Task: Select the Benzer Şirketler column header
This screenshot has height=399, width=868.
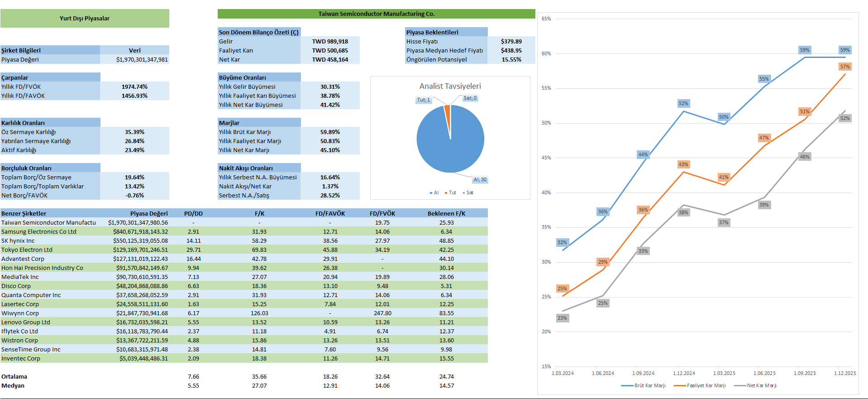Action: point(24,213)
